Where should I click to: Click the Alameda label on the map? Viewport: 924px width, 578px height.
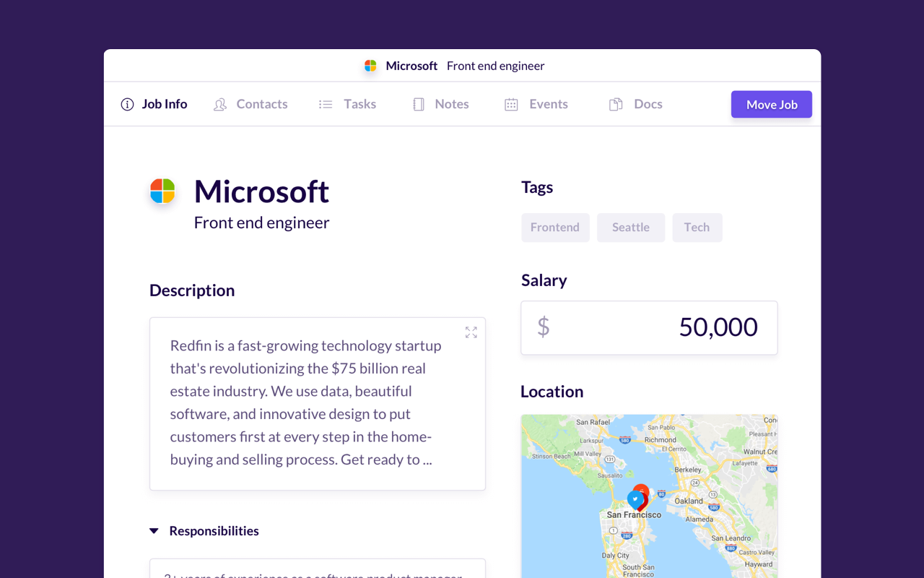point(699,519)
